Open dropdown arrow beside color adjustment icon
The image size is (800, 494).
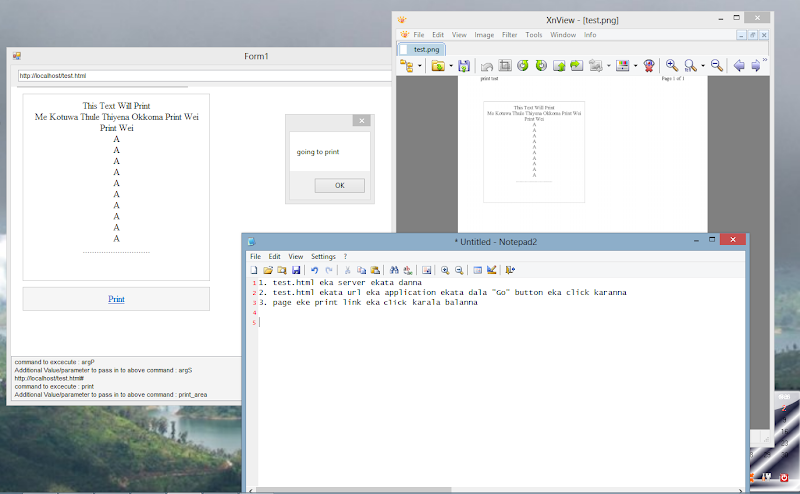(635, 66)
